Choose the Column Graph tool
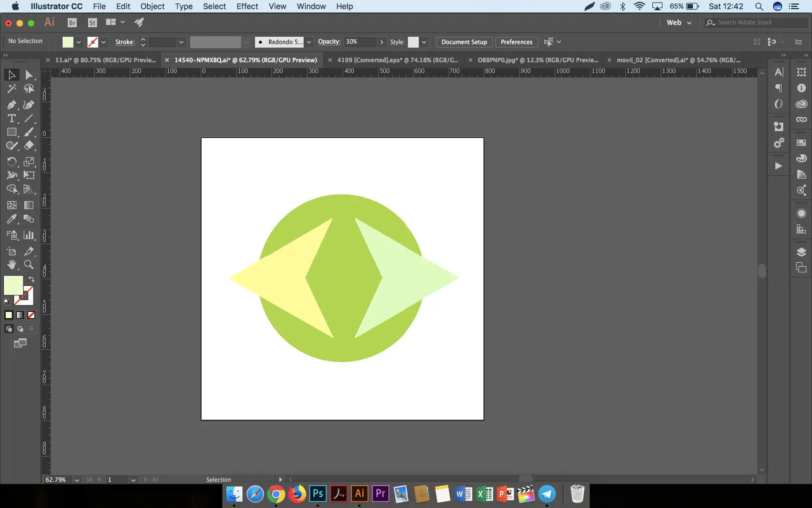 coord(29,235)
